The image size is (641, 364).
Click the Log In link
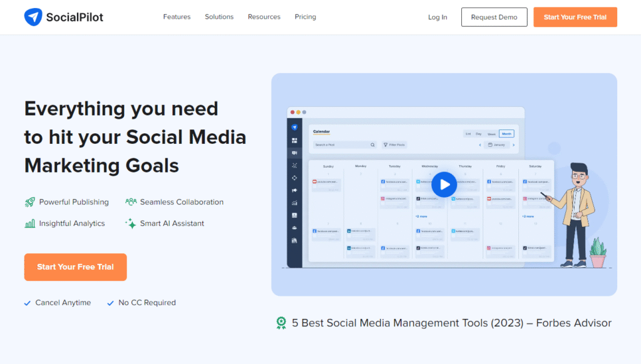438,17
